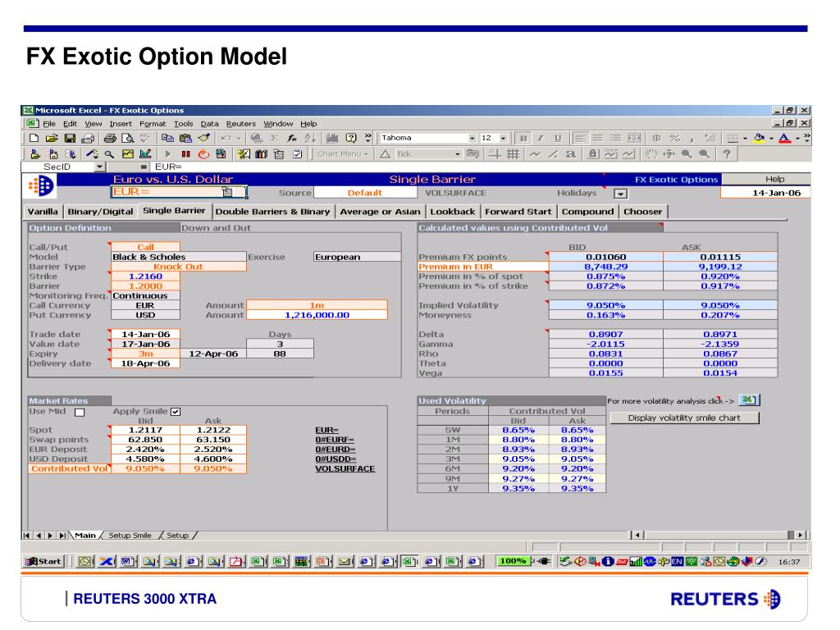Image resolution: width=840 pixels, height=630 pixels.
Task: Click the Windows Start button
Action: tap(43, 561)
